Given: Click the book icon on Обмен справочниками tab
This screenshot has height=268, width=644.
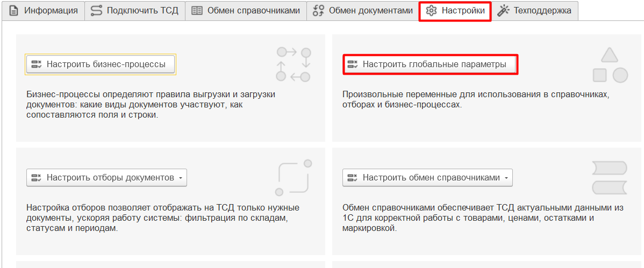Looking at the screenshot, I should tap(197, 11).
